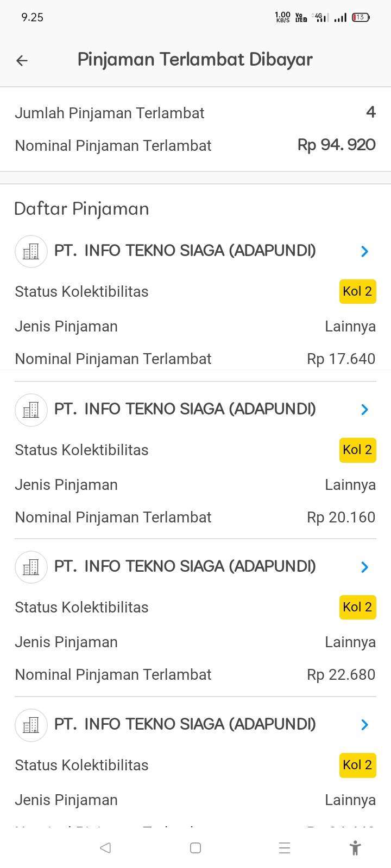The width and height of the screenshot is (391, 868).
Task: Tap the Daftar Pinjaman section heading
Action: click(81, 209)
